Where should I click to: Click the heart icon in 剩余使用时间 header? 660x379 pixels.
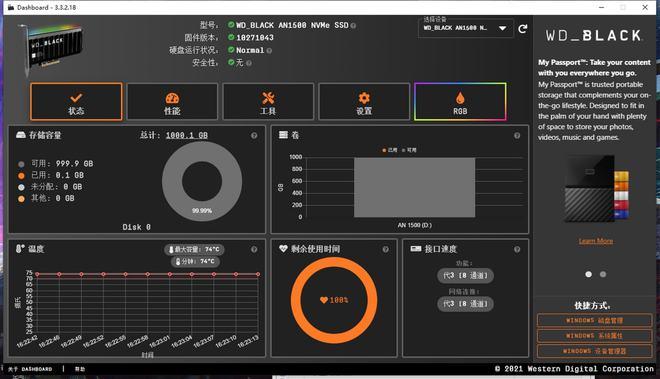click(x=283, y=248)
